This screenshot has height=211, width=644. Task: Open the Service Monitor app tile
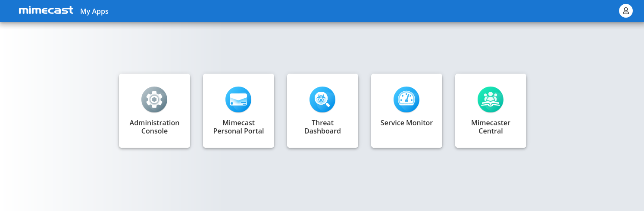pyautogui.click(x=406, y=111)
